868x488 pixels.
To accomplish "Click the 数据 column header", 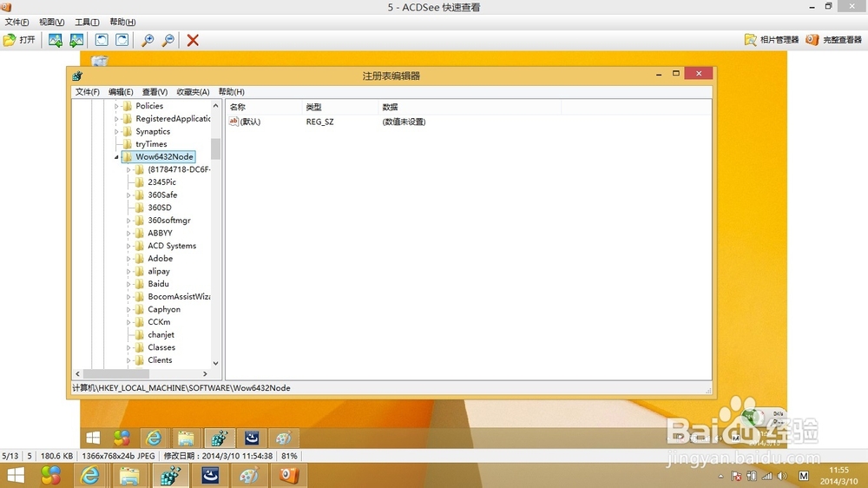I will (470, 107).
